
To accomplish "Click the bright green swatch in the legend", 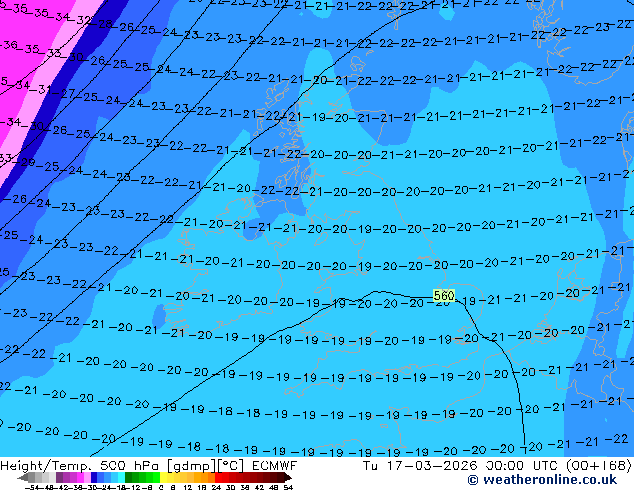I will [156, 477].
